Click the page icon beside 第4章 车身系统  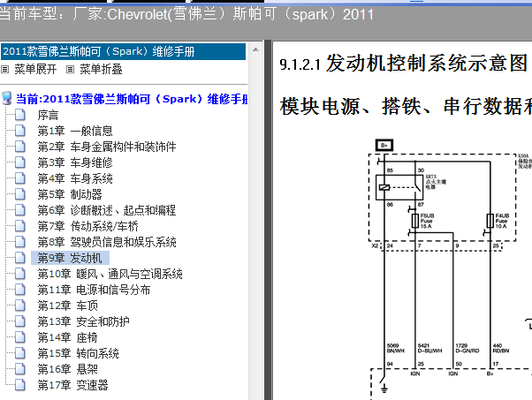click(20, 178)
